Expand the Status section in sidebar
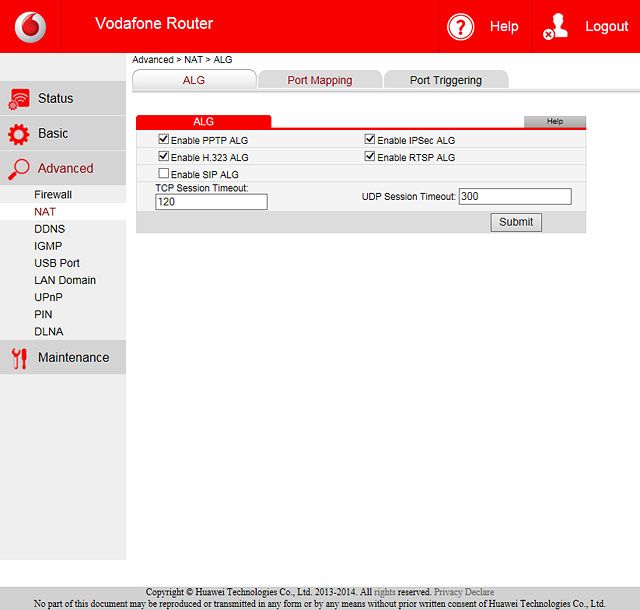The image size is (640, 610). pos(55,99)
